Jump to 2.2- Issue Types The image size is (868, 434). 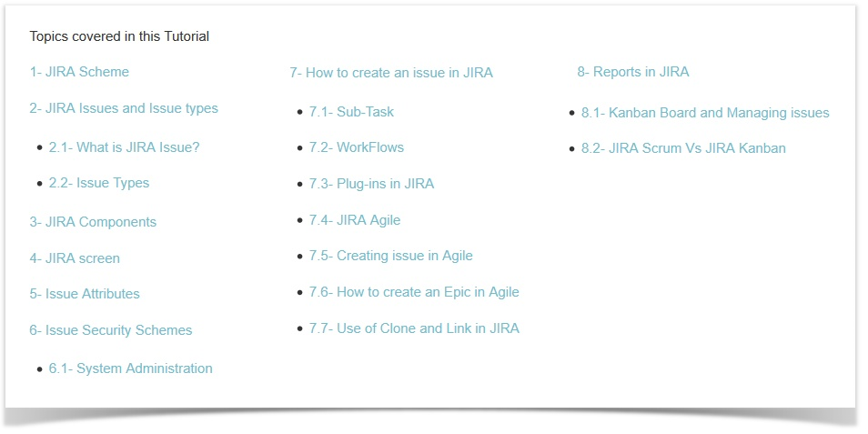pyautogui.click(x=99, y=183)
